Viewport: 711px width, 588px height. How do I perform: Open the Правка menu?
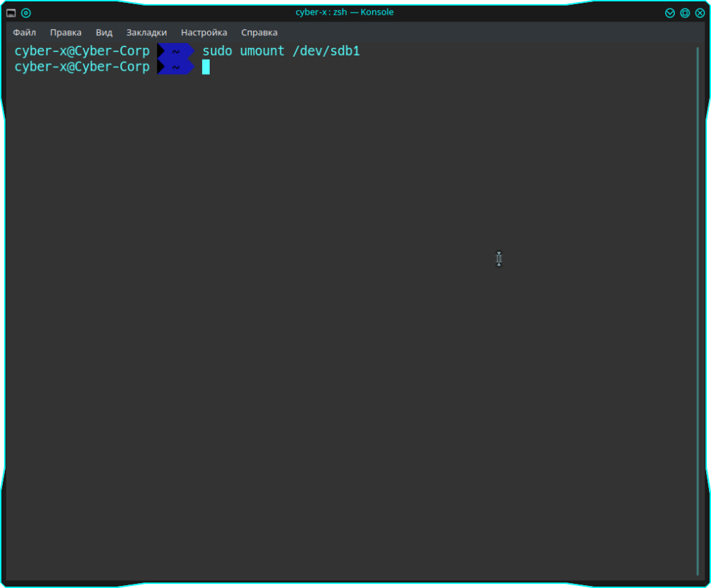[x=66, y=33]
